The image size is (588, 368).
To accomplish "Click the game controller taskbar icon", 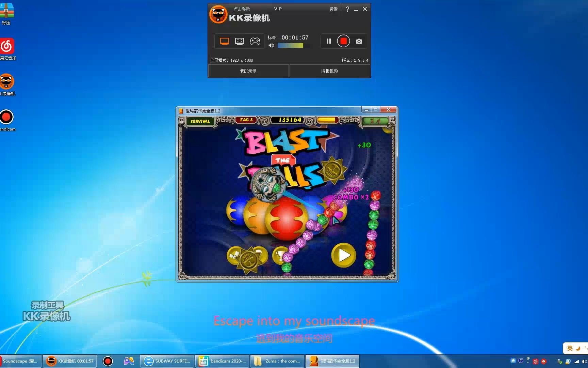I will (x=129, y=361).
